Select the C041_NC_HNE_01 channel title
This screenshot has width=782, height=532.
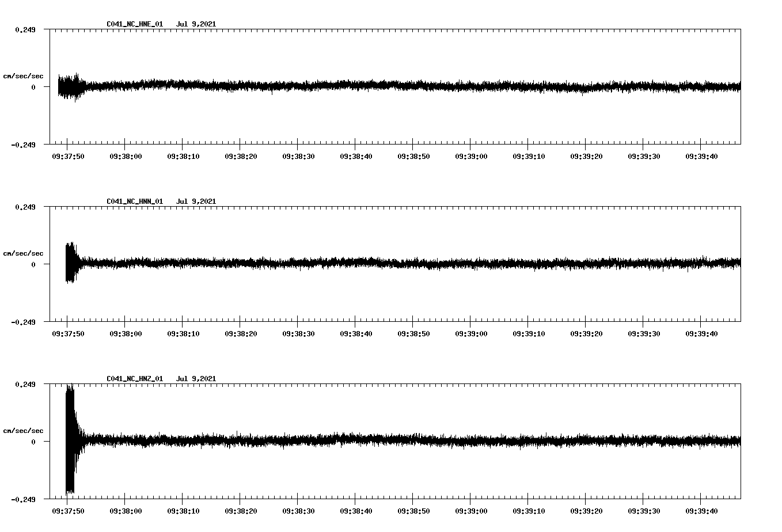point(134,24)
